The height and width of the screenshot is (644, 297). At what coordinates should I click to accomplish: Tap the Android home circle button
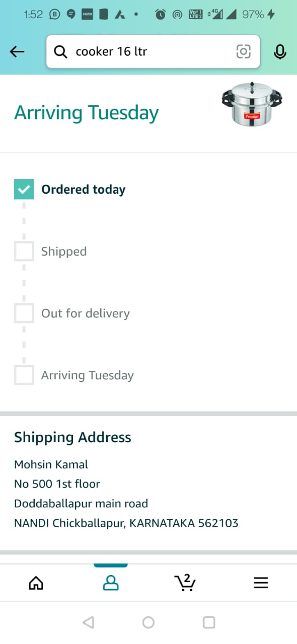click(x=148, y=622)
